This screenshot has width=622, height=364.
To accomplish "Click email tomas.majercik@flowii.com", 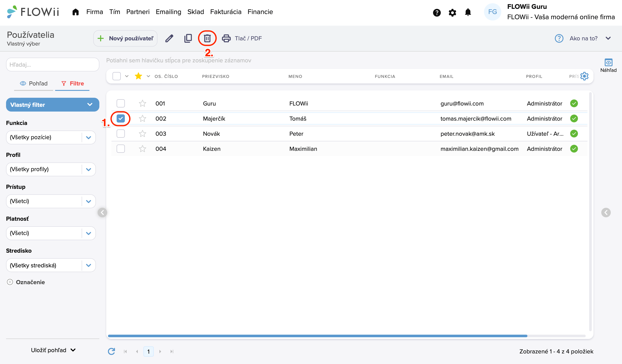I will pyautogui.click(x=476, y=119).
